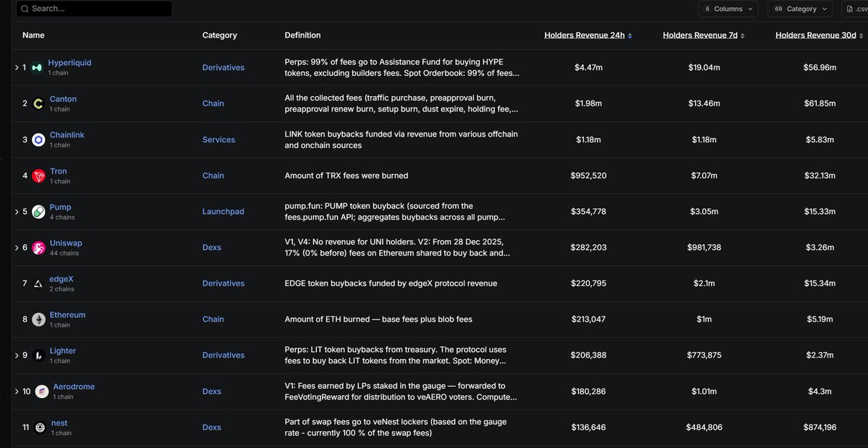Click Derivatives category in Lighter row
Screen dimensions: 868x448
point(224,355)
